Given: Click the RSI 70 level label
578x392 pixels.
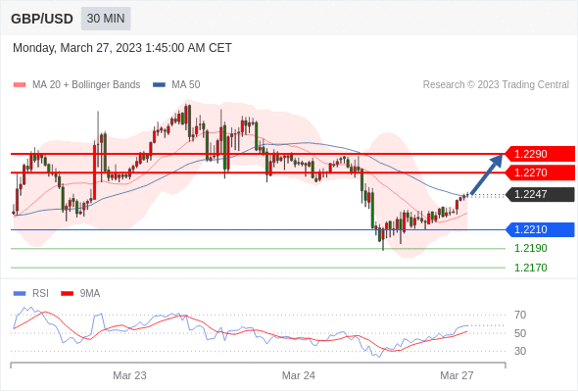Looking at the screenshot, I should click(x=520, y=315).
